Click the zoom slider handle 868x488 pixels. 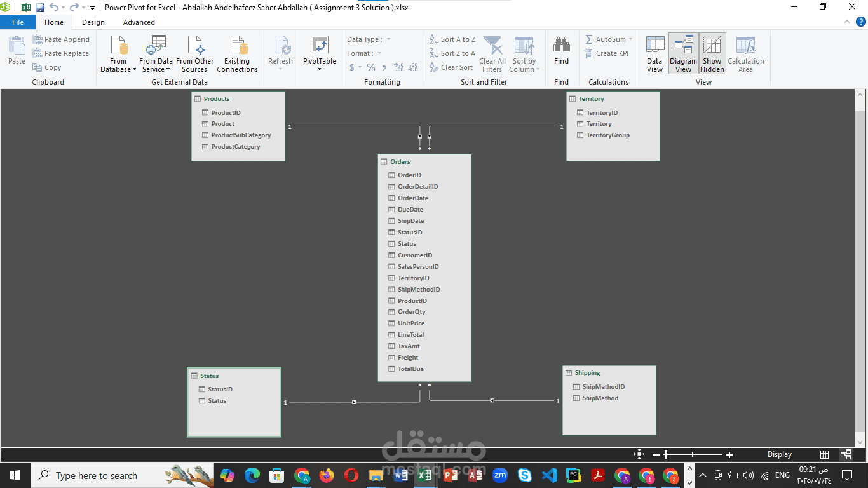(x=665, y=455)
